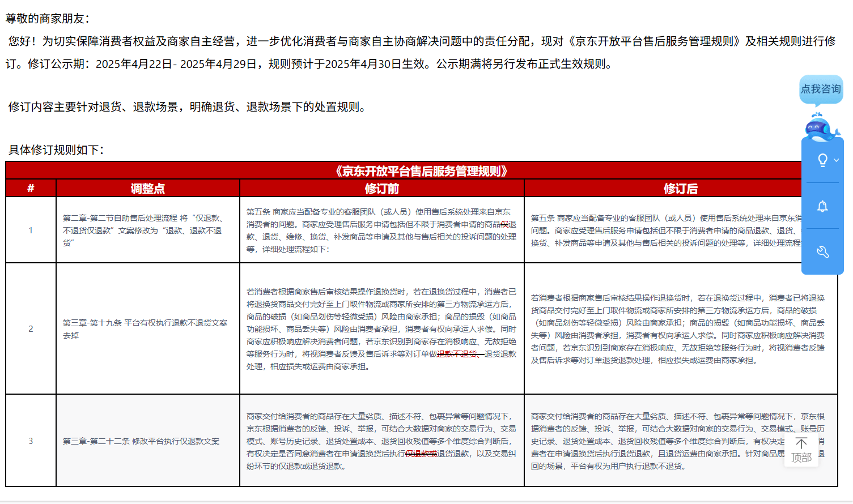Click the line 具体修订规则如下
This screenshot has height=504, width=853.
(x=56, y=150)
